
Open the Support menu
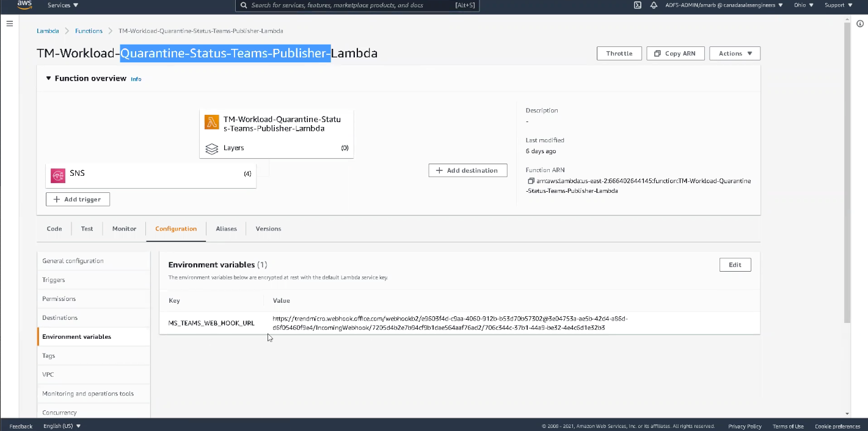click(838, 5)
